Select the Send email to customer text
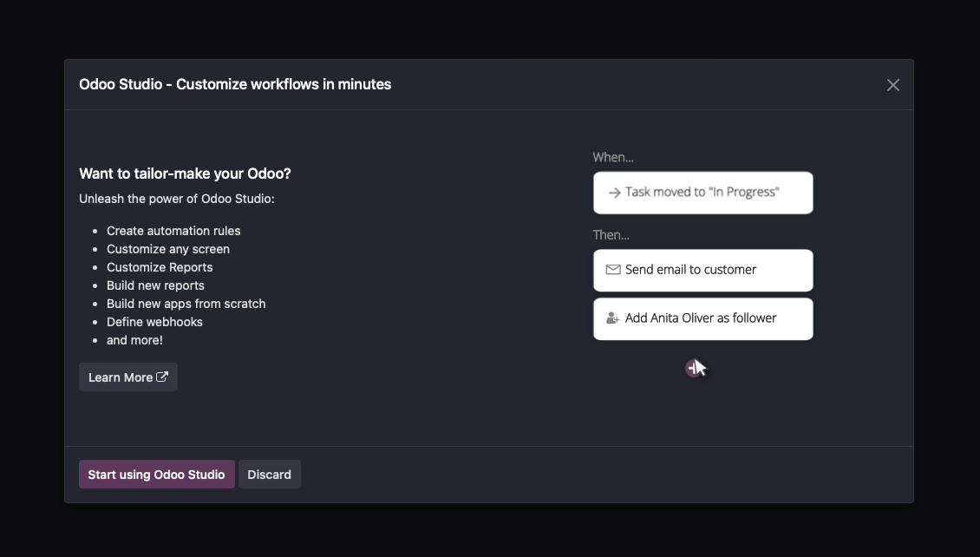 (690, 270)
